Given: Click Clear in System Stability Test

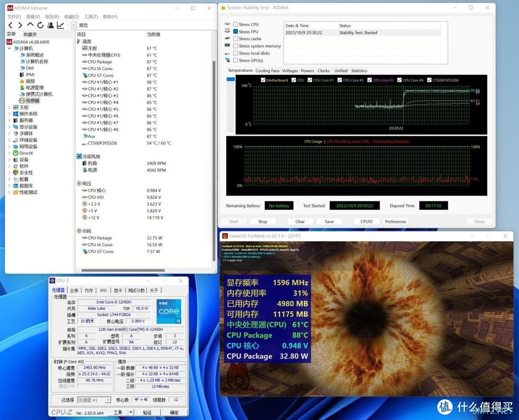Looking at the screenshot, I should [300, 222].
